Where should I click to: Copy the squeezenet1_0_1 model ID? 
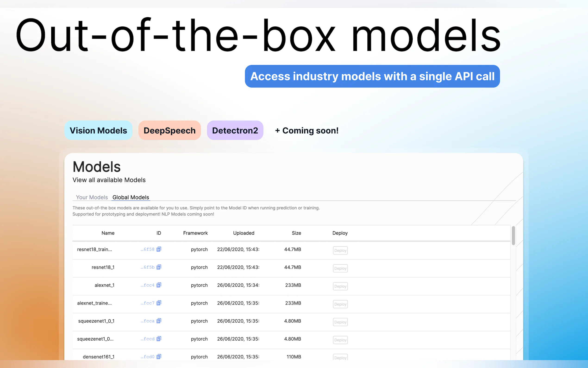click(159, 321)
